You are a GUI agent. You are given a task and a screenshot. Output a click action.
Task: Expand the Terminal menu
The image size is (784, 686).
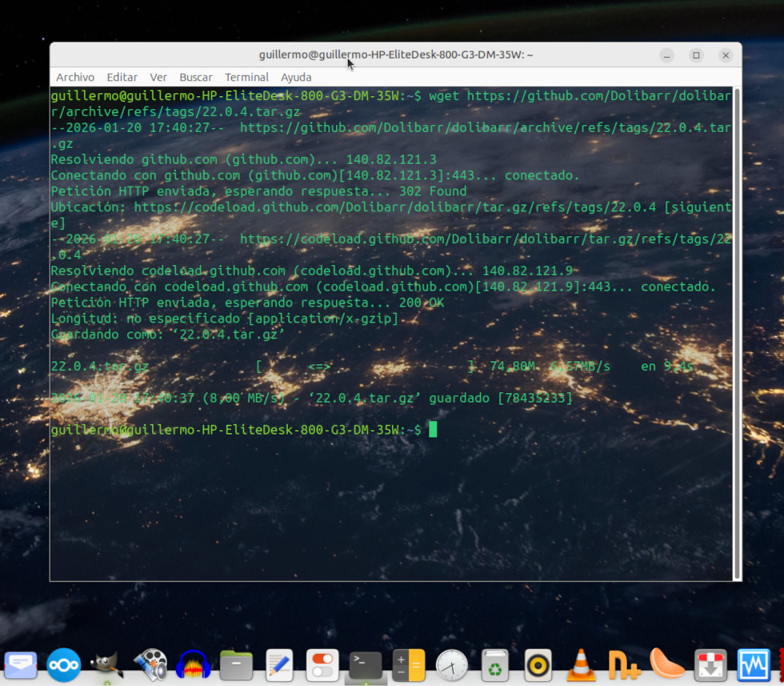[246, 77]
